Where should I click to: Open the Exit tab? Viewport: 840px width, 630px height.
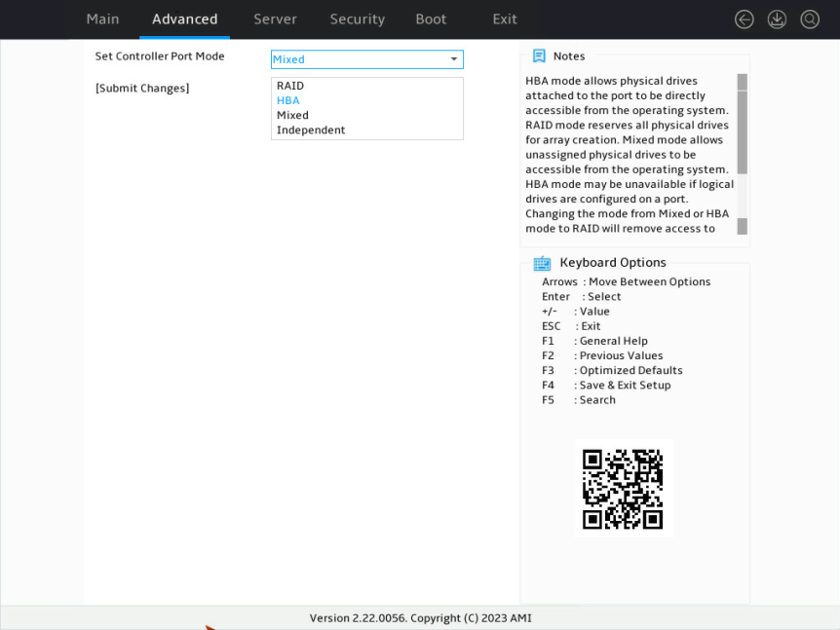[x=505, y=19]
